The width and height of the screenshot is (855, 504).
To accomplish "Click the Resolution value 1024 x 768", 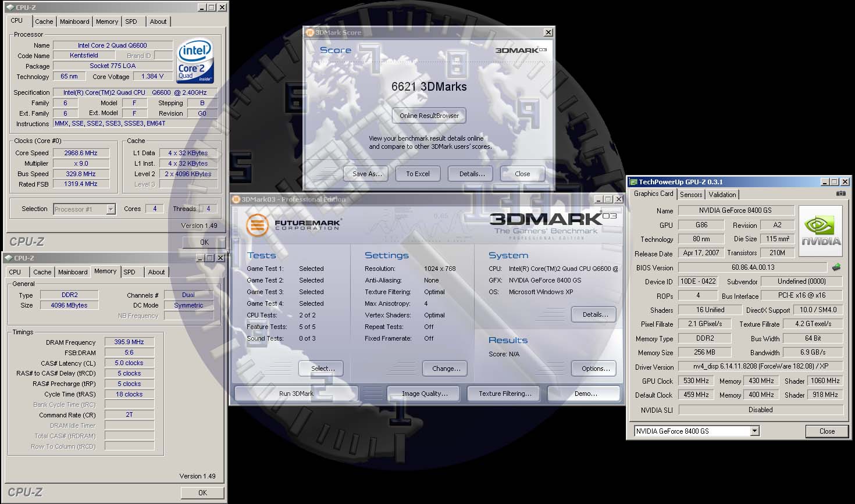I will (440, 269).
